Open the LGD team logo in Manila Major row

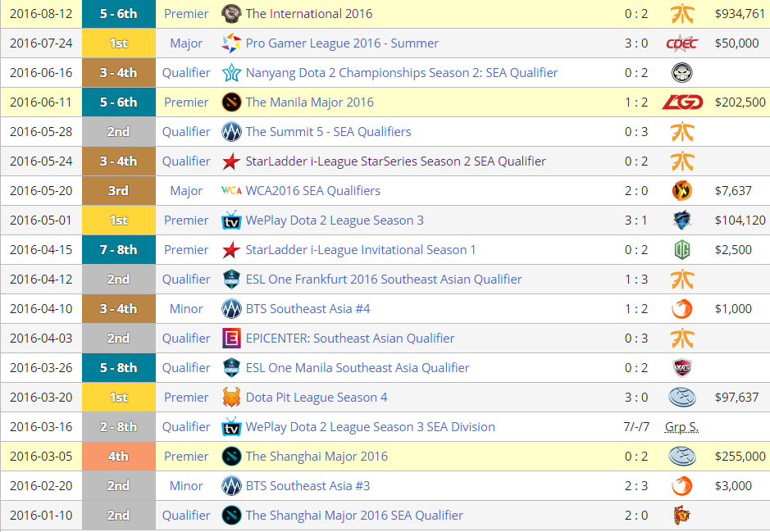681,102
